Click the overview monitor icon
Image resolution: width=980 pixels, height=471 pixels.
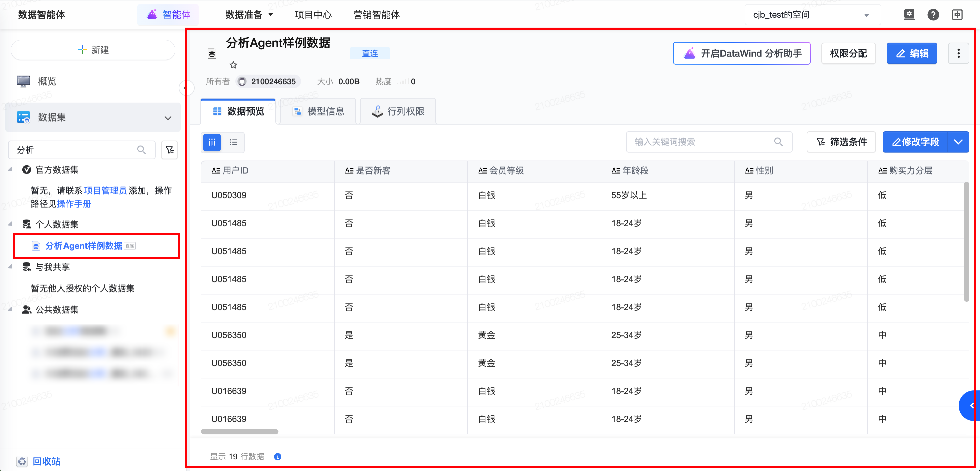[23, 81]
